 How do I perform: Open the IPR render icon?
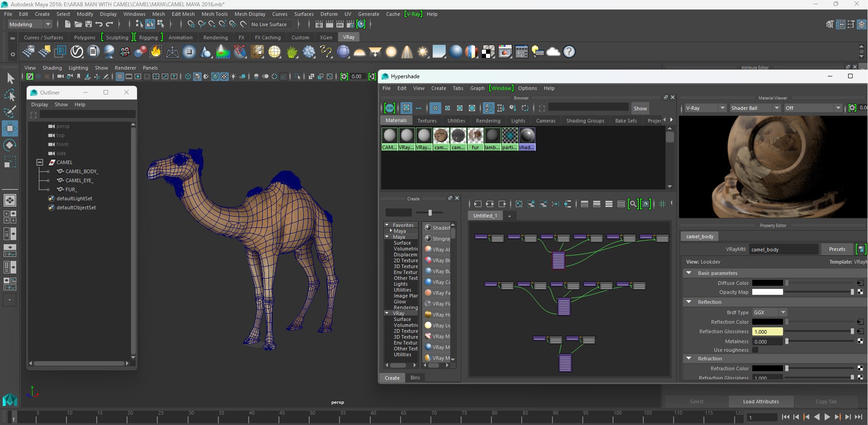click(340, 24)
